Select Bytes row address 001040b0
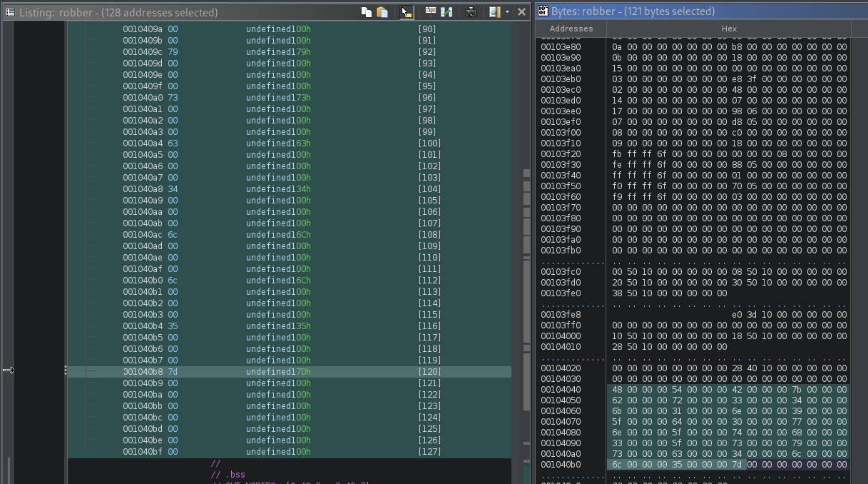Viewport: 868px width, 484px height. click(x=561, y=465)
